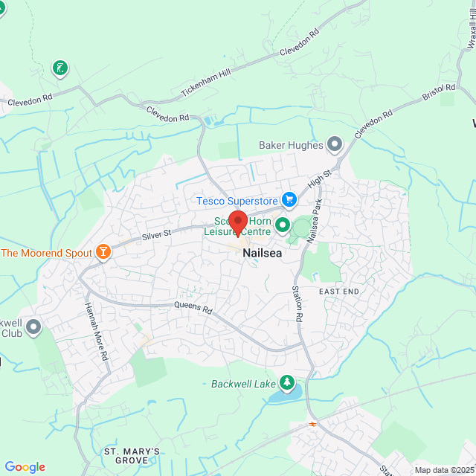Open the Google logo link
The width and height of the screenshot is (476, 476).
click(25, 467)
